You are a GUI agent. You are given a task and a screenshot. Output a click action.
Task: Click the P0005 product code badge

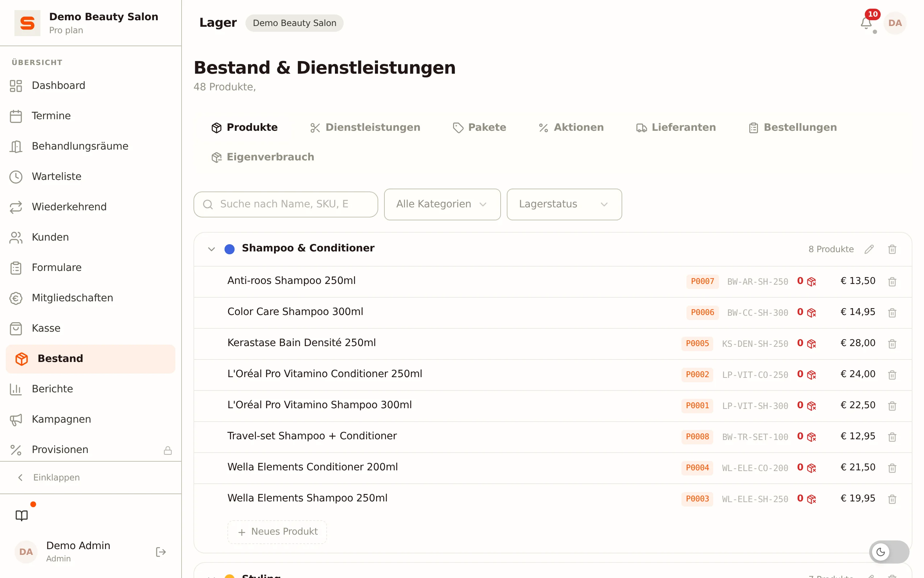pyautogui.click(x=697, y=344)
